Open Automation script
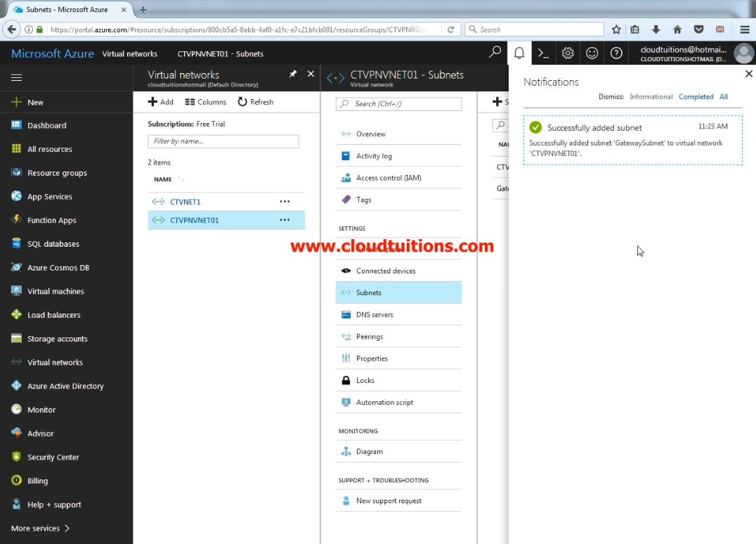756x544 pixels. [x=399, y=402]
